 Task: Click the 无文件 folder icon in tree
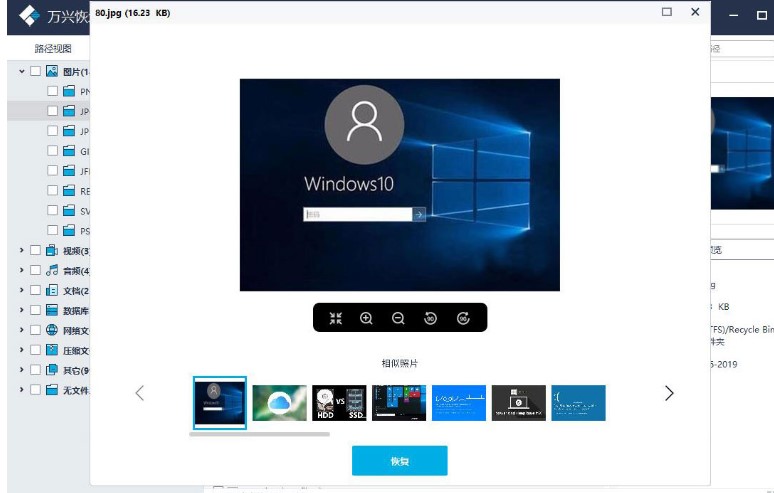52,389
